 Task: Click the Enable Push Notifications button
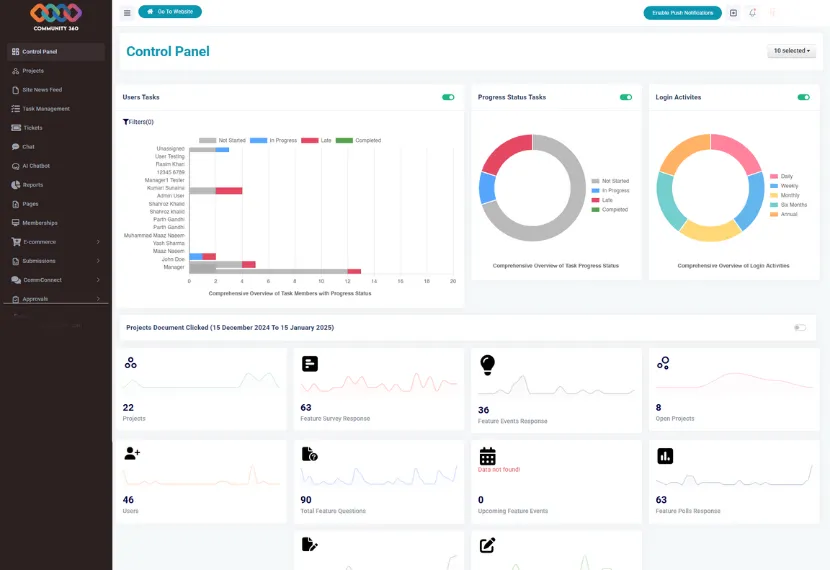click(682, 13)
